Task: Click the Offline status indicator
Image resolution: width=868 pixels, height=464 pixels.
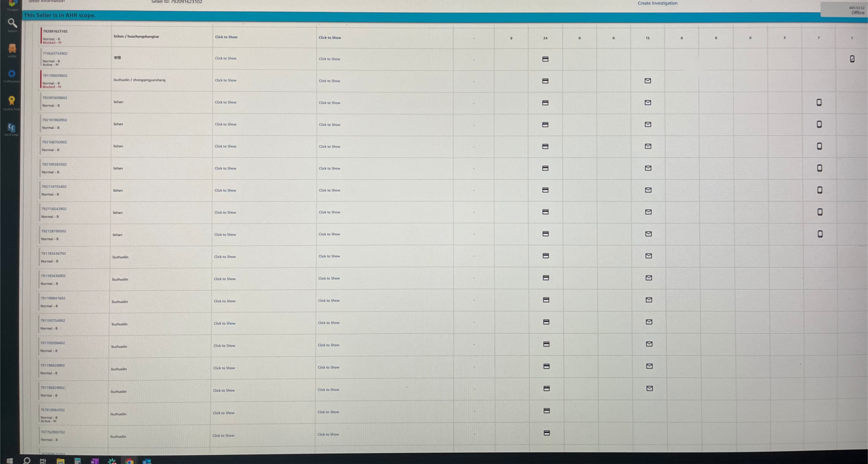Action: [858, 13]
